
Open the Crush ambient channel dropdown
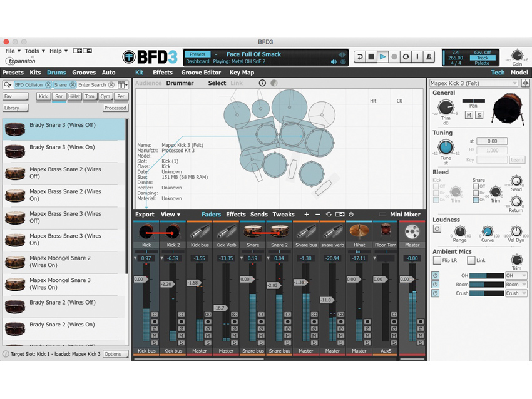click(516, 293)
